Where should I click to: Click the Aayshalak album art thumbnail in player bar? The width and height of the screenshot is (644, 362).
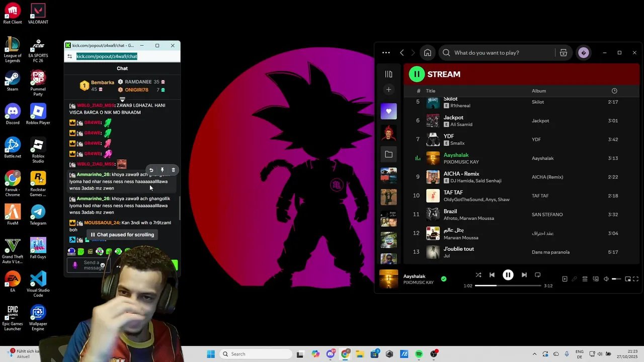[388, 279]
